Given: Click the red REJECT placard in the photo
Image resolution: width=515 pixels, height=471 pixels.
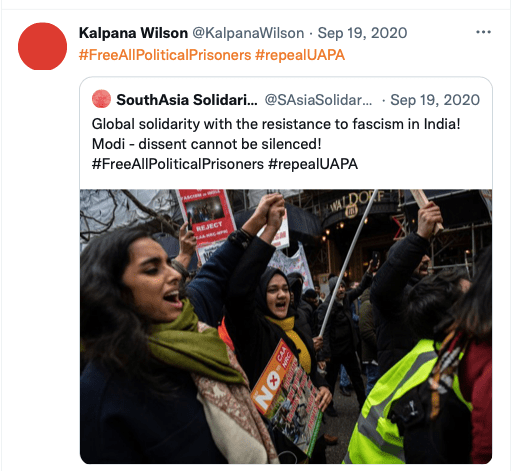Looking at the screenshot, I should click(206, 217).
